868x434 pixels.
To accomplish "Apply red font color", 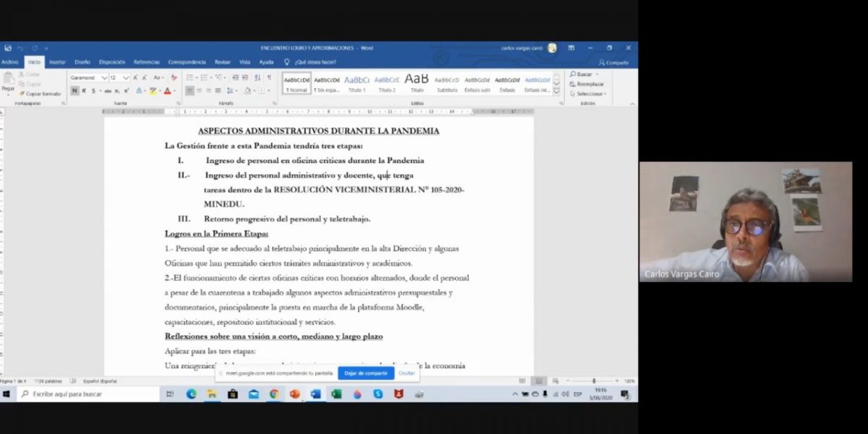I will [167, 90].
